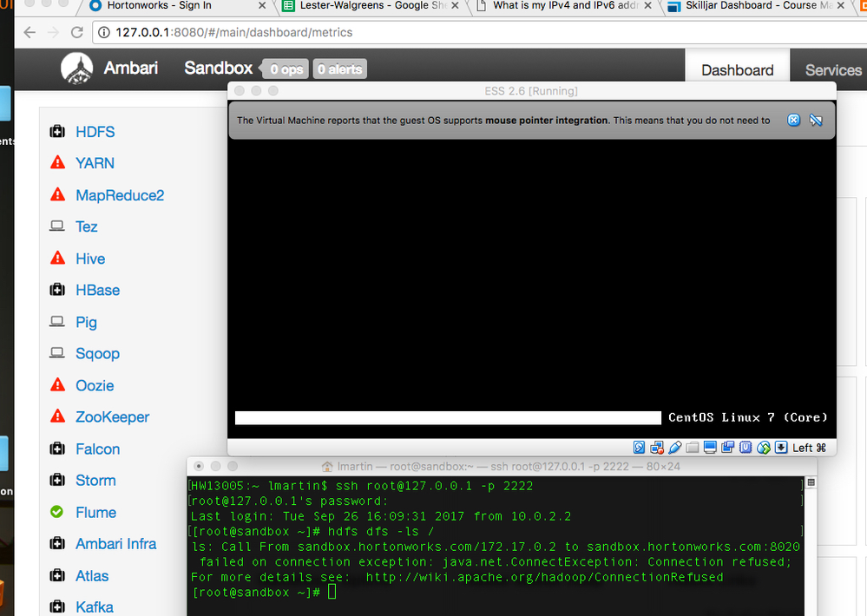Switch to the Skilljar Dashboard browser tab

[x=758, y=5]
